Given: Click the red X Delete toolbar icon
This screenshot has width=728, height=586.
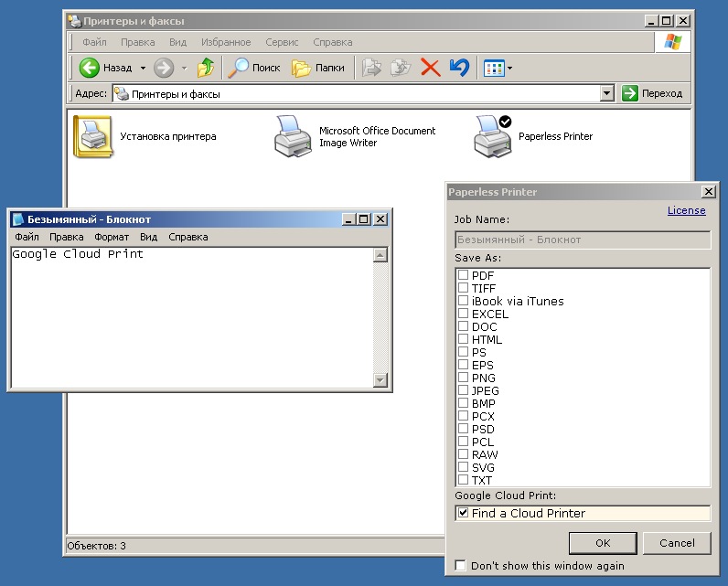Looking at the screenshot, I should [x=431, y=68].
